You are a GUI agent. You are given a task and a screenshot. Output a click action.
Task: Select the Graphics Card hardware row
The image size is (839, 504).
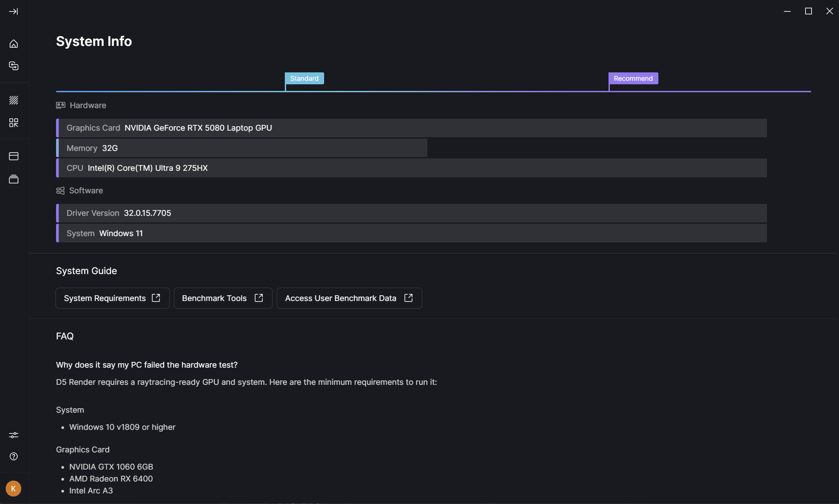[x=412, y=128]
